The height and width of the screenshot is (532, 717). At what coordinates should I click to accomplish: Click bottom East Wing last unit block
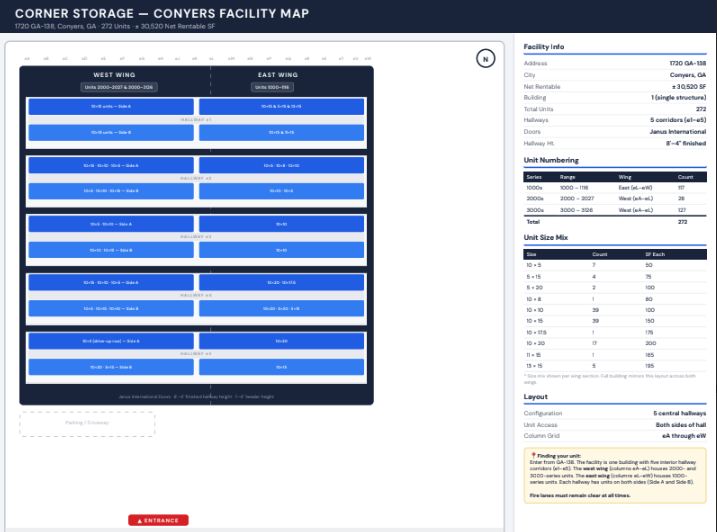[x=280, y=367]
